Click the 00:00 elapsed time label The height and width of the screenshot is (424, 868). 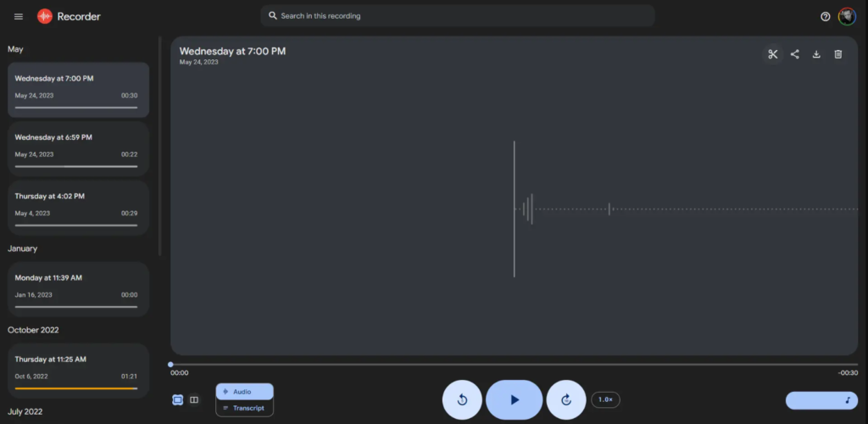(180, 373)
